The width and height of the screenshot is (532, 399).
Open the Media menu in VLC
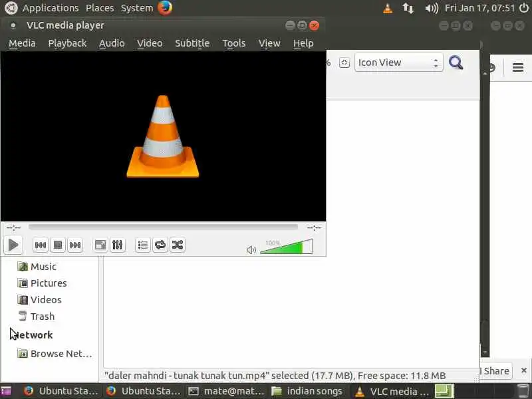point(22,43)
